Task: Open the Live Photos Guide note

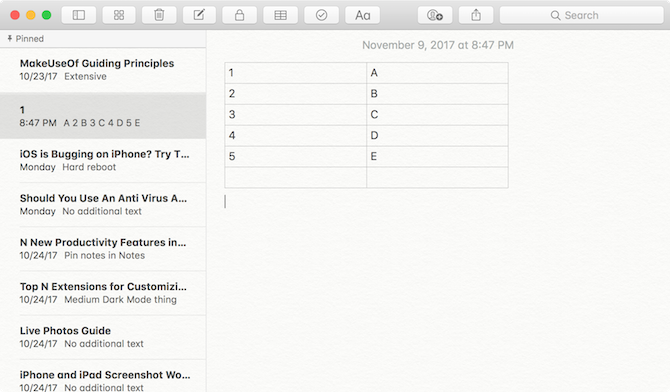Action: 103,337
